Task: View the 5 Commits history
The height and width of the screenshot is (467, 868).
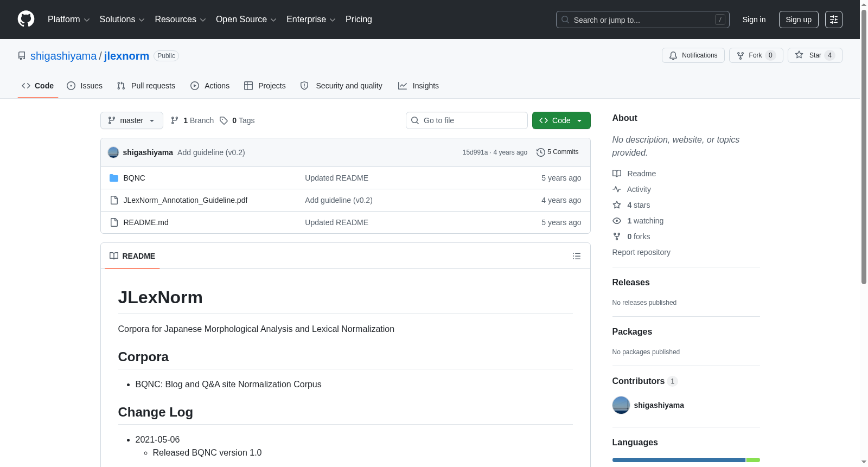Action: (x=558, y=152)
